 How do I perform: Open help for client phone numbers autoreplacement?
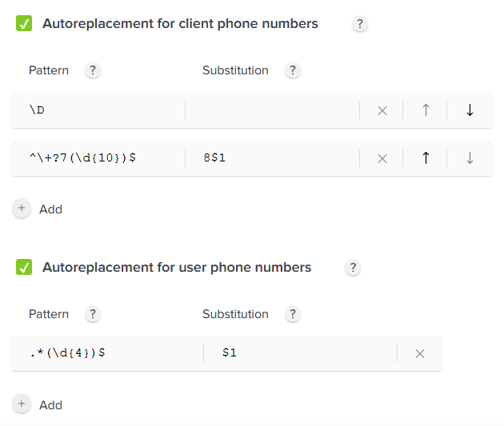pos(360,24)
